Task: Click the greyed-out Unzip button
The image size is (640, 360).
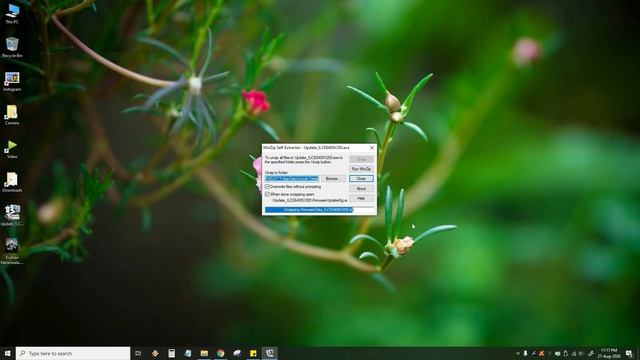Action: (361, 159)
